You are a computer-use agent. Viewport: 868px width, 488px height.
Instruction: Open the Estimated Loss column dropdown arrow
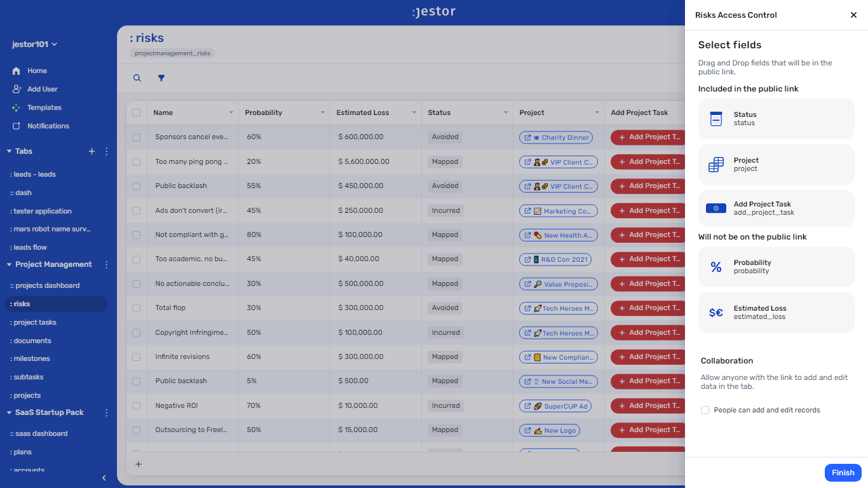pos(414,112)
